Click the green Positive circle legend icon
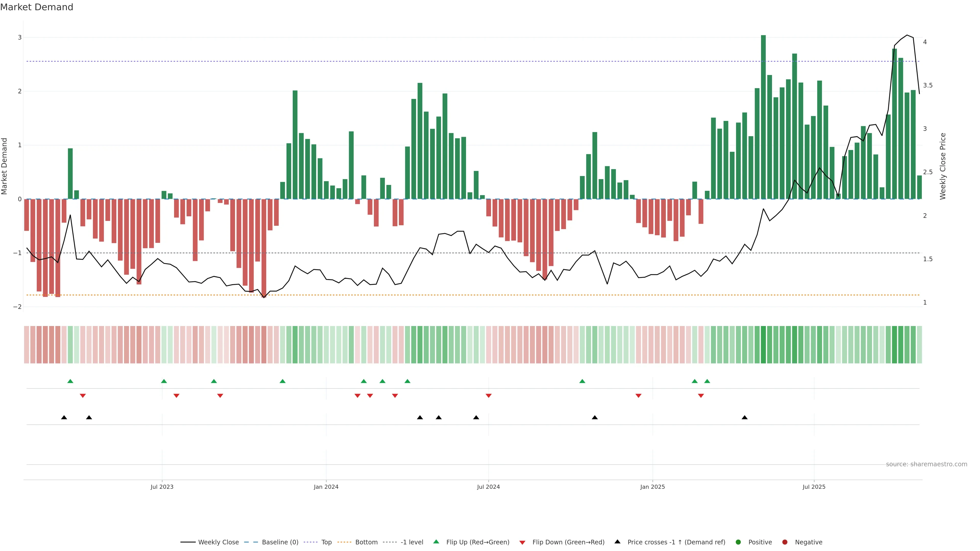Image resolution: width=980 pixels, height=551 pixels. (738, 542)
